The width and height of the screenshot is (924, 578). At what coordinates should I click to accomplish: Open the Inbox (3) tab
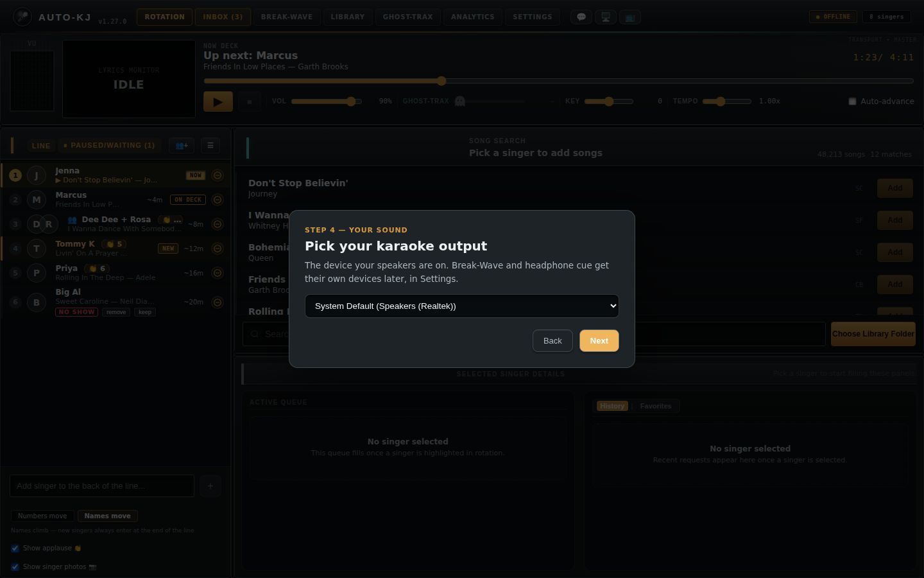coord(223,17)
